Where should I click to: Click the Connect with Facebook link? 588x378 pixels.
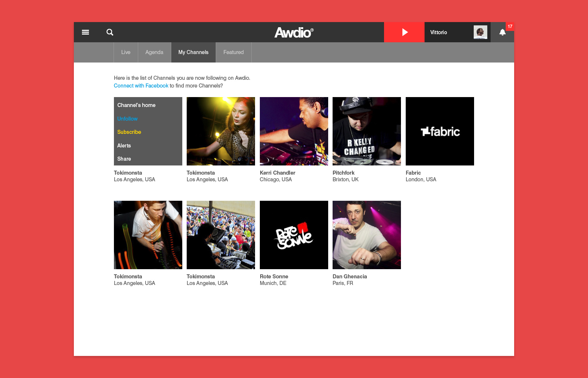click(x=141, y=86)
